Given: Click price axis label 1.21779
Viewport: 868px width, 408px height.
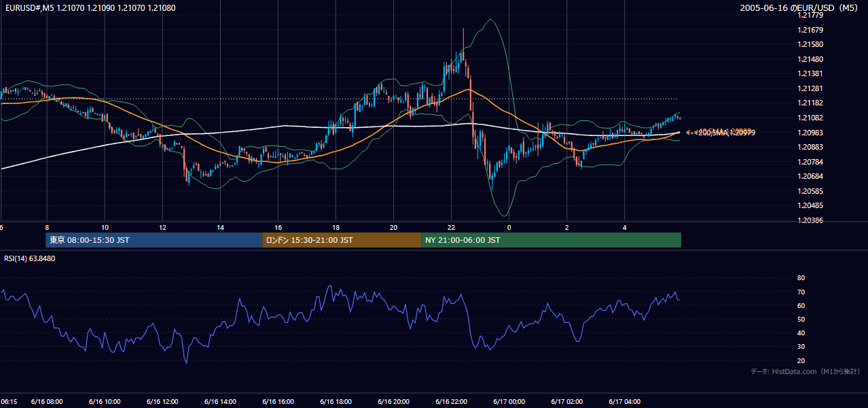Looking at the screenshot, I should [x=810, y=16].
